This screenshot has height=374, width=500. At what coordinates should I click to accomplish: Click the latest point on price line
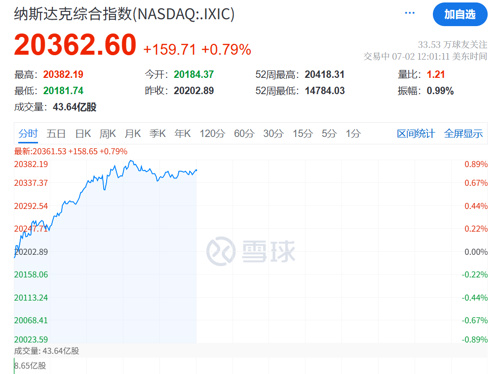(x=196, y=170)
